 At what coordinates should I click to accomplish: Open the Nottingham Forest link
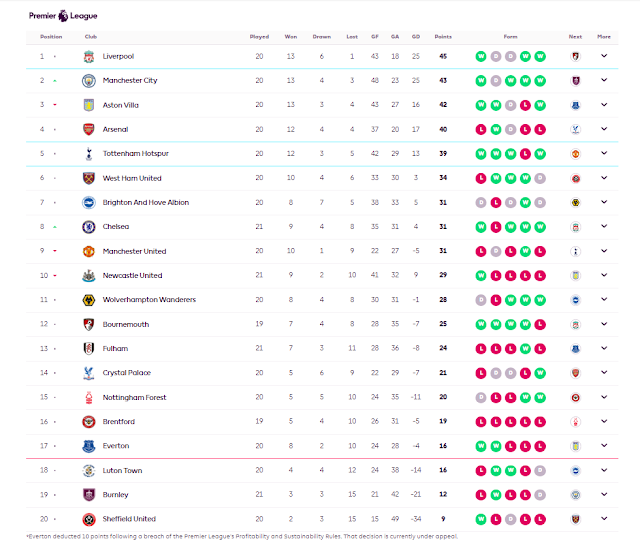(x=135, y=397)
